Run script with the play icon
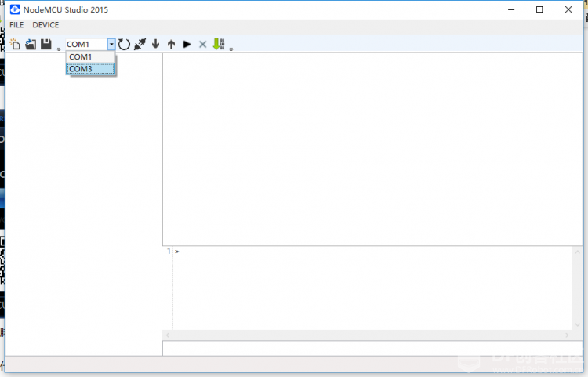This screenshot has width=588, height=377. [187, 44]
